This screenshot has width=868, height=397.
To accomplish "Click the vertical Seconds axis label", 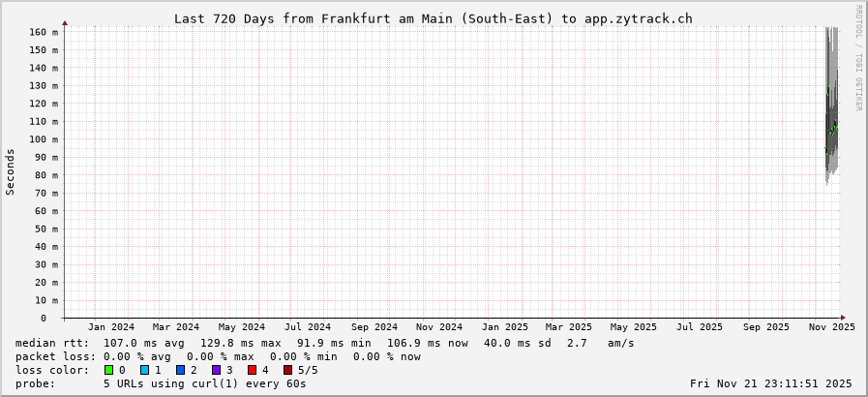I will pyautogui.click(x=11, y=171).
